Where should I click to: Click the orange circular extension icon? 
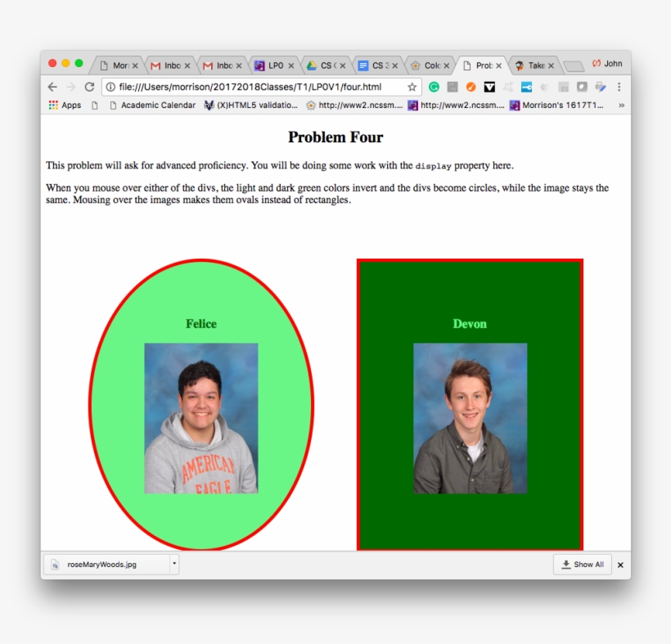click(471, 87)
